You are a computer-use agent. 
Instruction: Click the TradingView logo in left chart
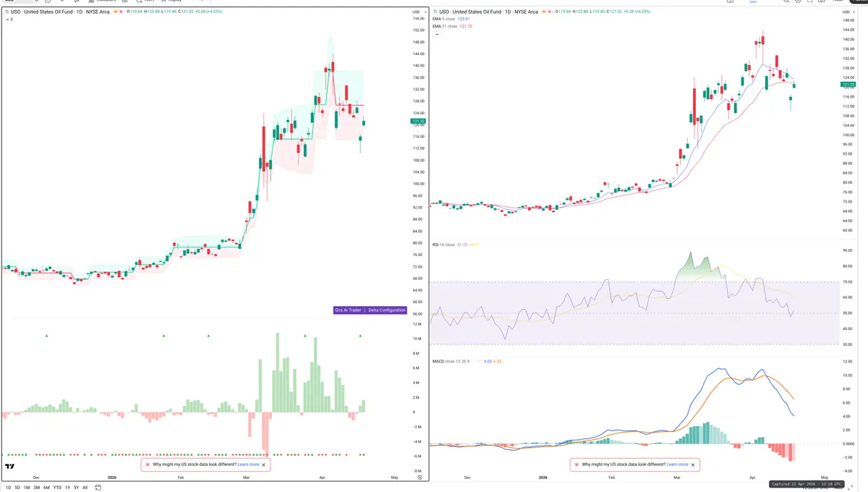(x=10, y=467)
